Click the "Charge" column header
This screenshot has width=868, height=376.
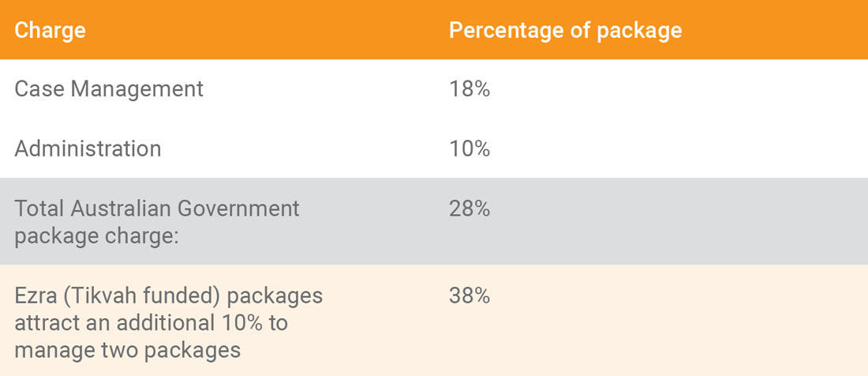click(50, 31)
